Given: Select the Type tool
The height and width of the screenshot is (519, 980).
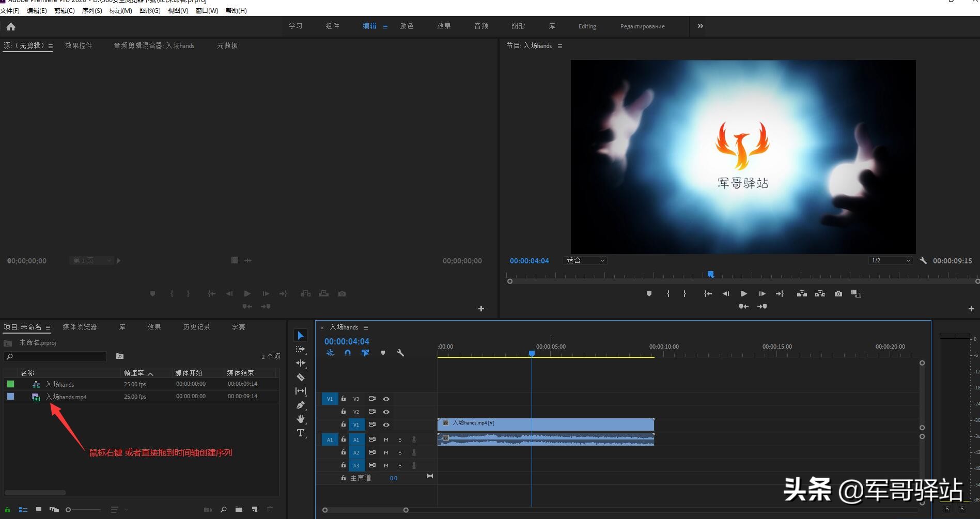Looking at the screenshot, I should click(301, 433).
